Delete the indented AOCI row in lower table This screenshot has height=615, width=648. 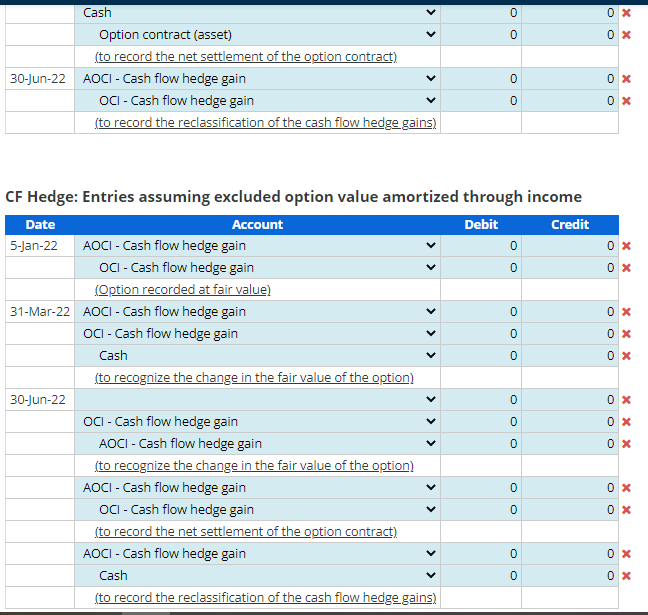626,444
